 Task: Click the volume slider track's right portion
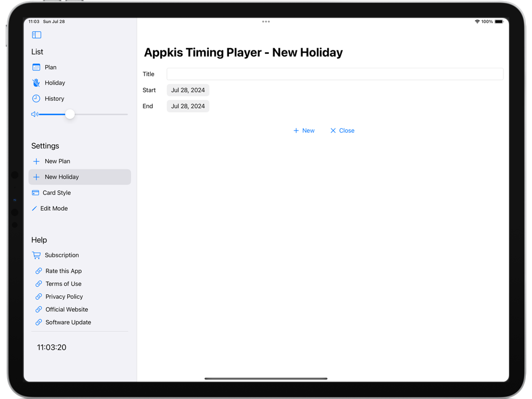pyautogui.click(x=101, y=114)
